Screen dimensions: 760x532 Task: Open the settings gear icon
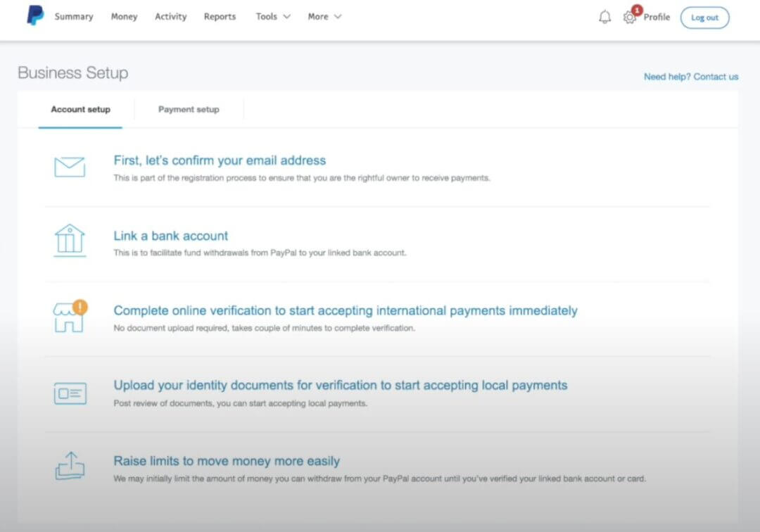[x=629, y=18]
